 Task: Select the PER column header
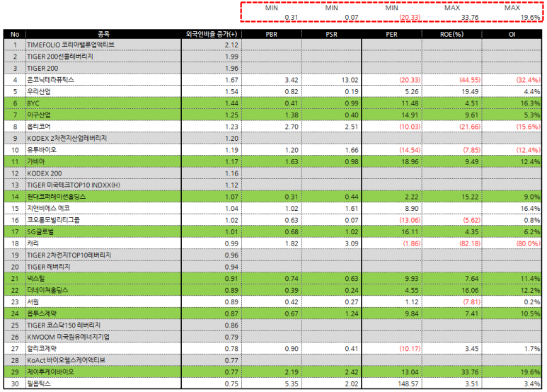tap(391, 34)
